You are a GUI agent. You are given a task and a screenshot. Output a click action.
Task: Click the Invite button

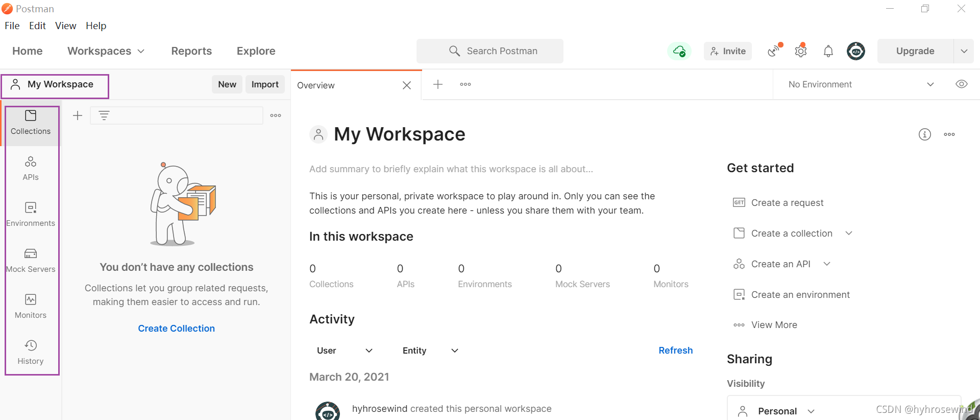728,51
